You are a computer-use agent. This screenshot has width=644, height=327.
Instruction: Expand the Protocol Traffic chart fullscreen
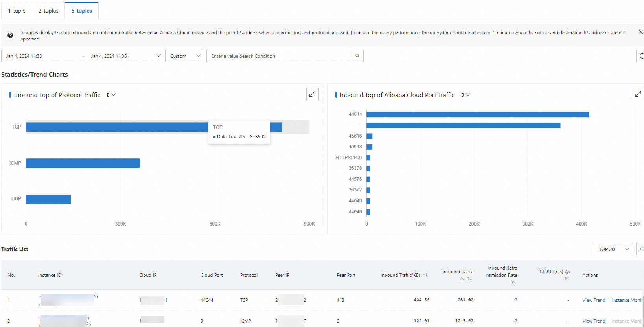(313, 94)
